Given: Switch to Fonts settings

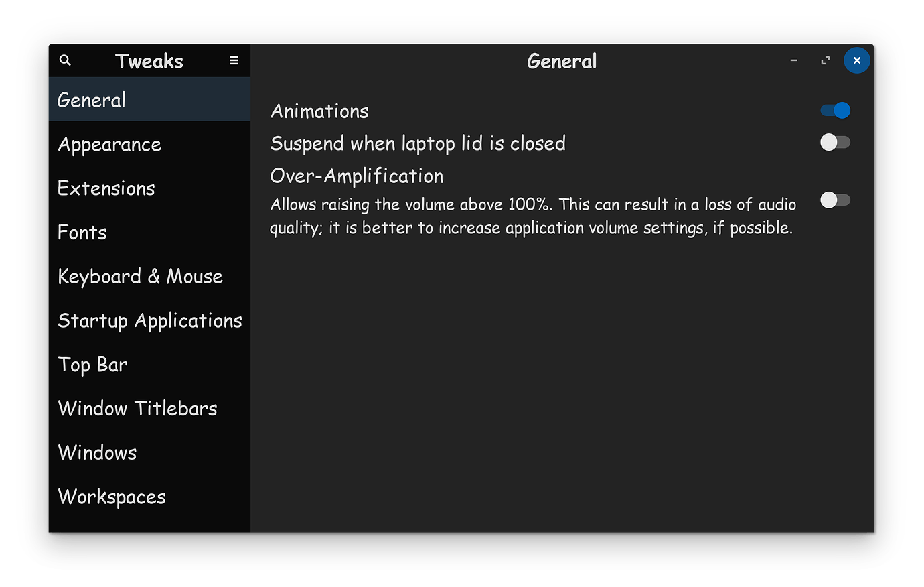Looking at the screenshot, I should tap(82, 233).
